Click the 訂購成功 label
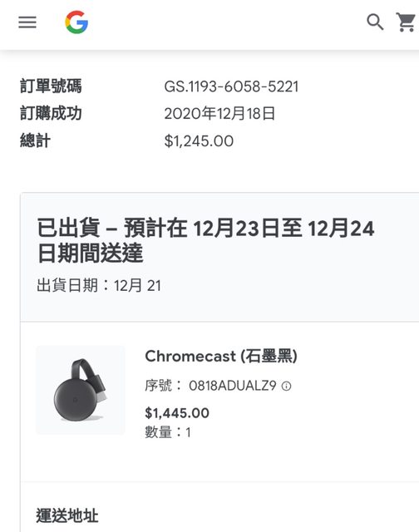The width and height of the screenshot is (419, 532). click(51, 113)
